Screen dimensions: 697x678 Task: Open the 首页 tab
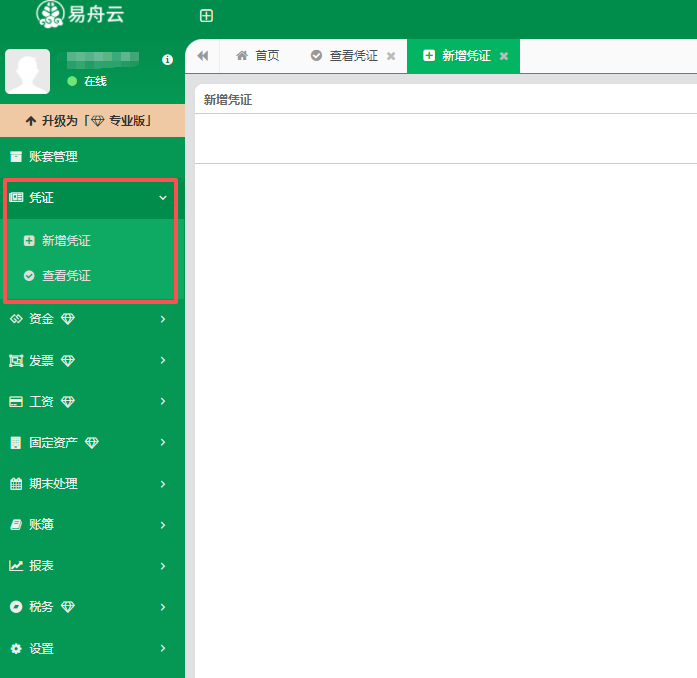point(257,56)
